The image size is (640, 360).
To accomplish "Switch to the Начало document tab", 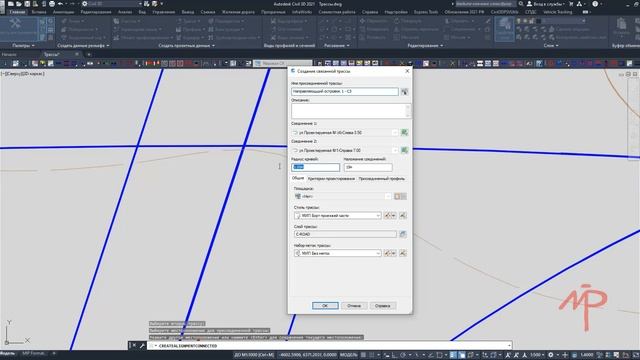I will pos(9,54).
